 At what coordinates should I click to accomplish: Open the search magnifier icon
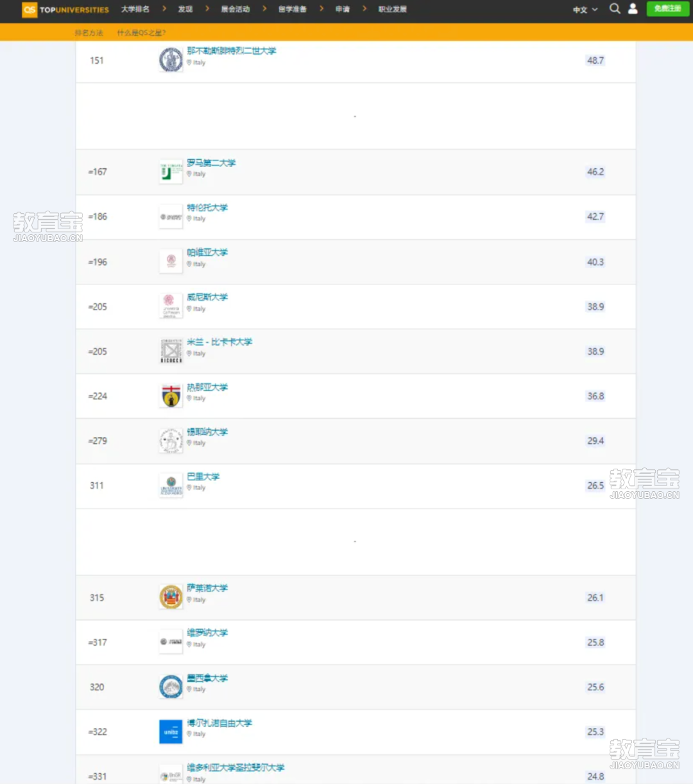tap(615, 9)
